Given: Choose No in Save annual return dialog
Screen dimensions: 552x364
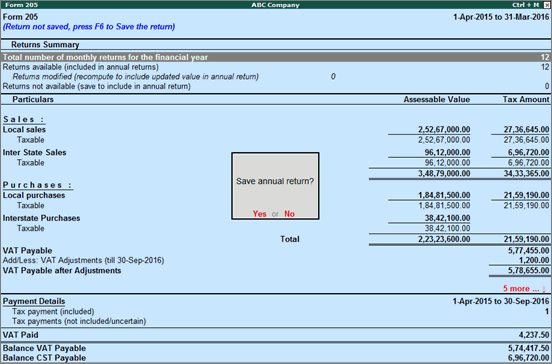Looking at the screenshot, I should point(289,214).
